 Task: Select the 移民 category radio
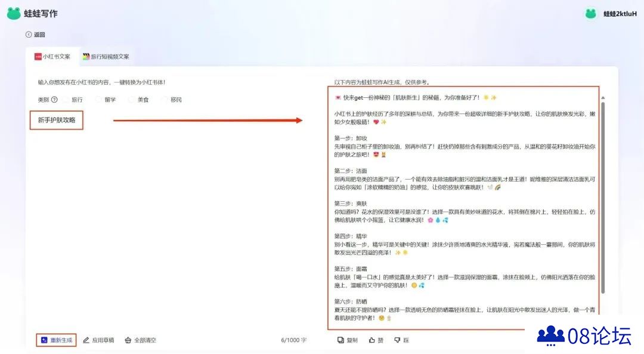pos(165,100)
